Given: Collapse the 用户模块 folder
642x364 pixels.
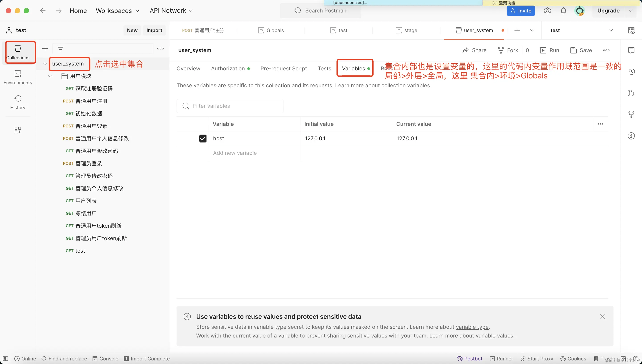Looking at the screenshot, I should point(51,76).
